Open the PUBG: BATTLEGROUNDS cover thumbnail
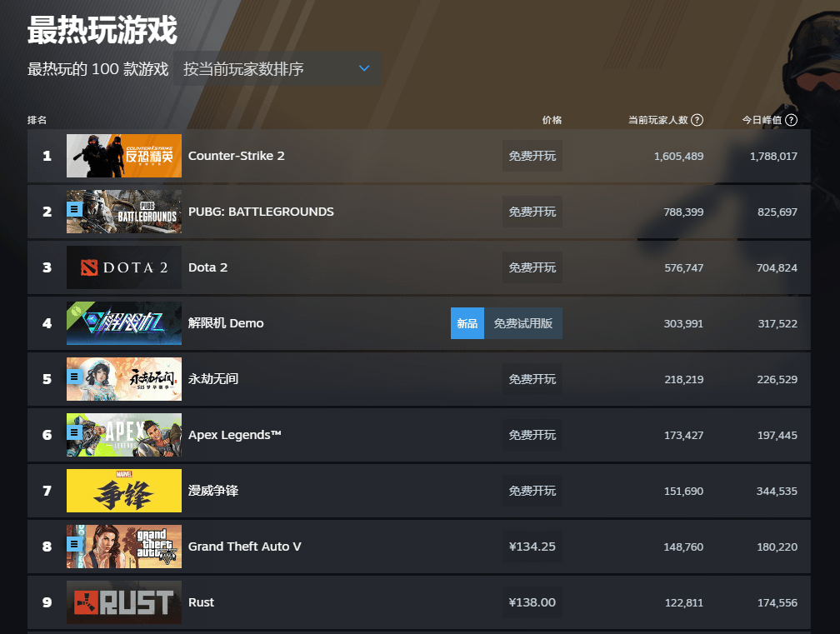 click(123, 212)
